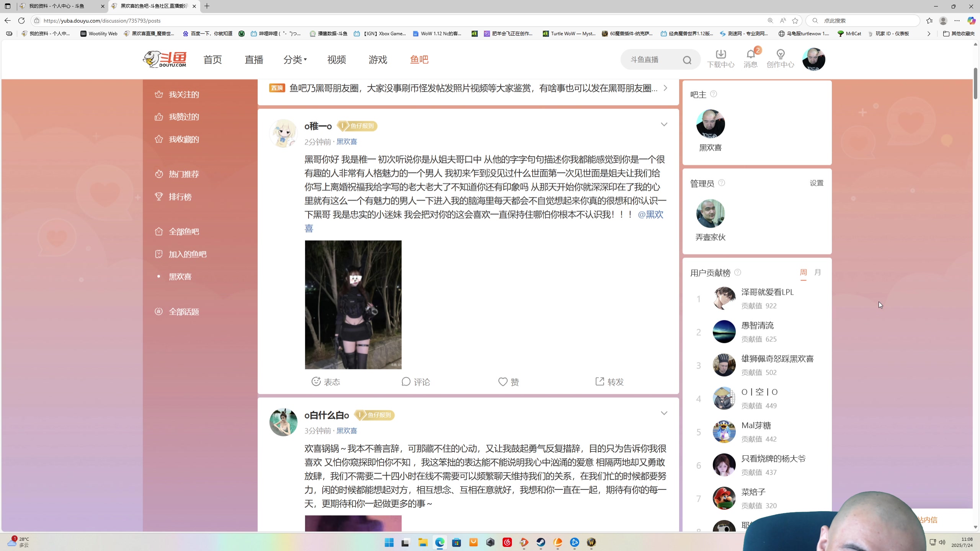Open Windows Start button on taskbar
980x551 pixels.
click(x=389, y=542)
